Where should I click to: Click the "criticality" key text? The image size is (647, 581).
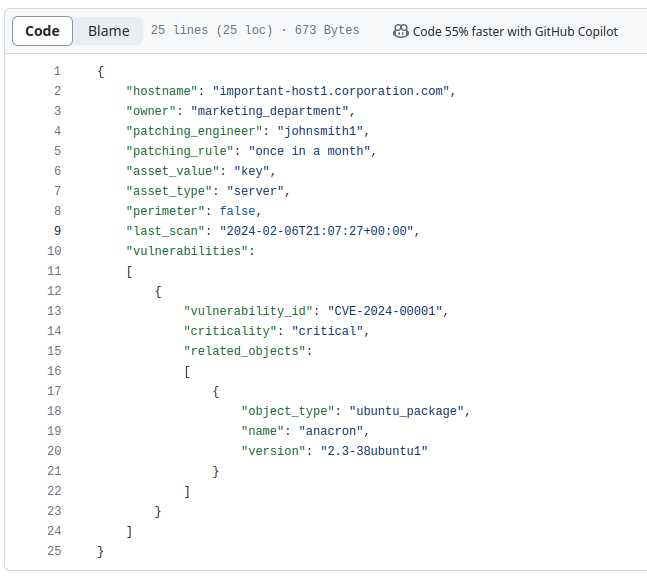point(230,331)
